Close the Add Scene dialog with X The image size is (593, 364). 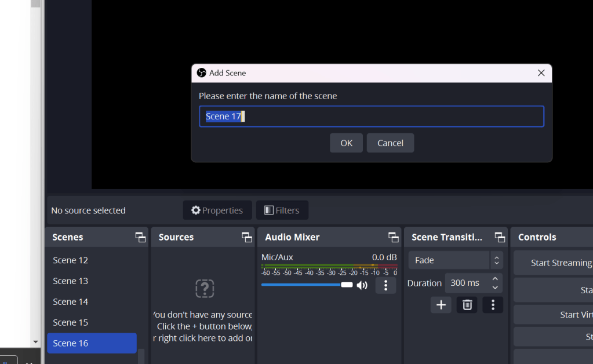tap(541, 73)
